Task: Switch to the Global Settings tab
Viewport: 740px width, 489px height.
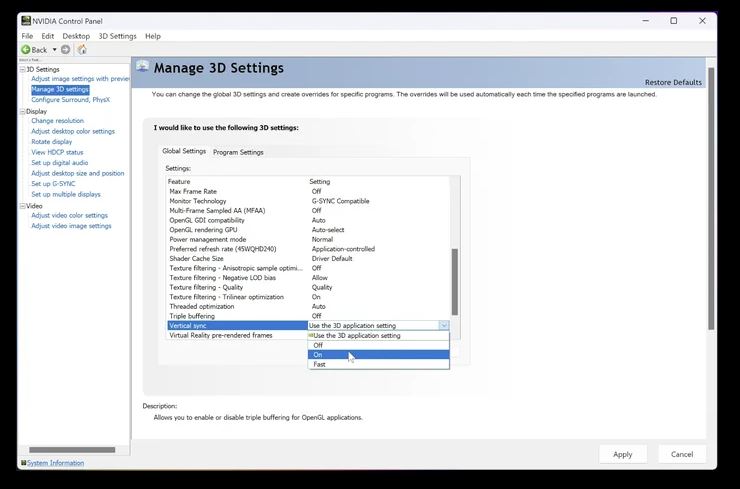Action: pyautogui.click(x=184, y=151)
